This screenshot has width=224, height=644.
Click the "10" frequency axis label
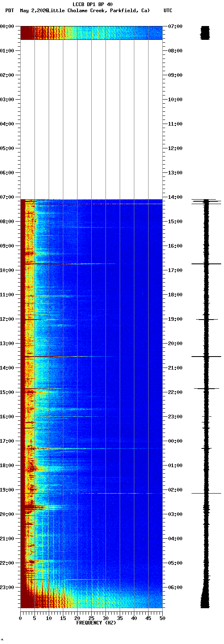49,618
